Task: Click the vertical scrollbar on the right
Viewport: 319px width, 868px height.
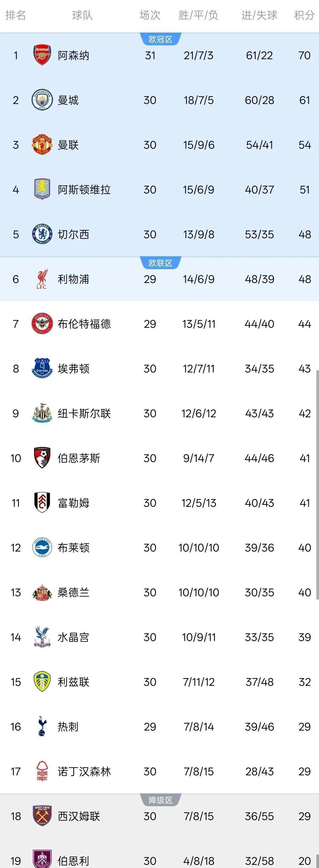Action: [317, 485]
